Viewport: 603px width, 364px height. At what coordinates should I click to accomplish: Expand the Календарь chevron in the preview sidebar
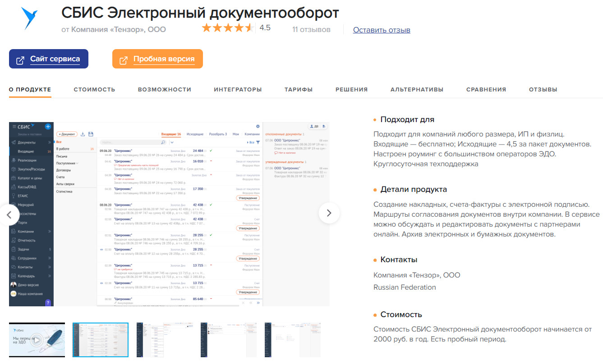(x=50, y=276)
